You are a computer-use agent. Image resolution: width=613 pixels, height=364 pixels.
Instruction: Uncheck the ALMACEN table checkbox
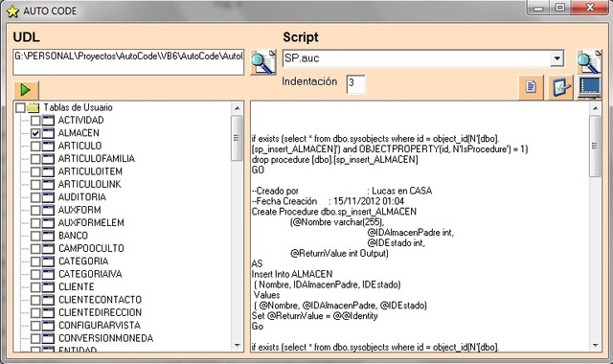(x=35, y=133)
